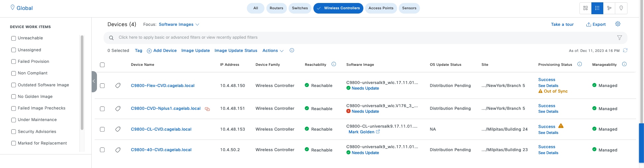Open the Focus Software Images dropdown
Screen dimensions: 644x168
pyautogui.click(x=179, y=24)
